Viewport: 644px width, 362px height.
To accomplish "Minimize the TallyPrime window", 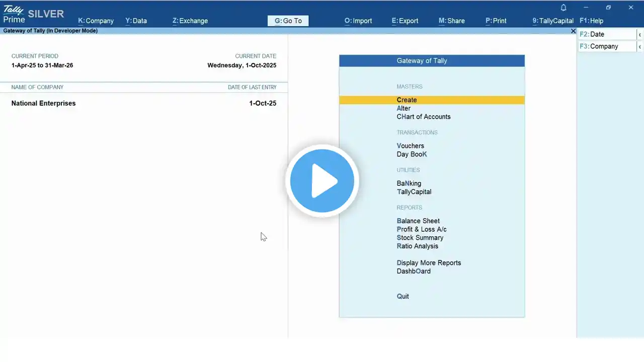I will pos(586,8).
